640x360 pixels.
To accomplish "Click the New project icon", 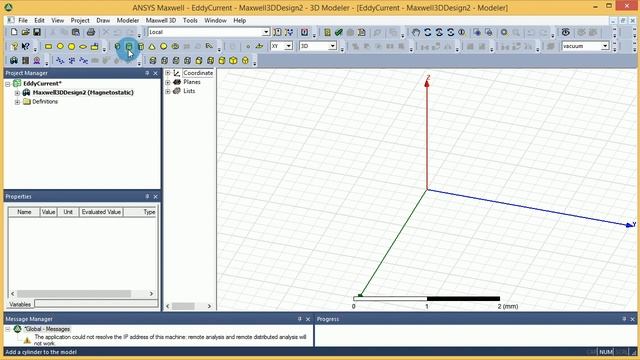I will click(14, 32).
